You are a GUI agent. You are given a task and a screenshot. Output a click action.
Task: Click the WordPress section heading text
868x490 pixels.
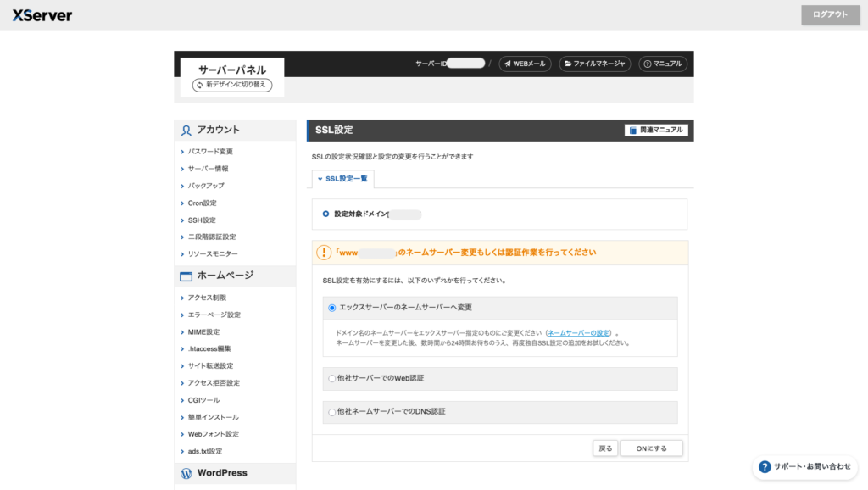222,473
